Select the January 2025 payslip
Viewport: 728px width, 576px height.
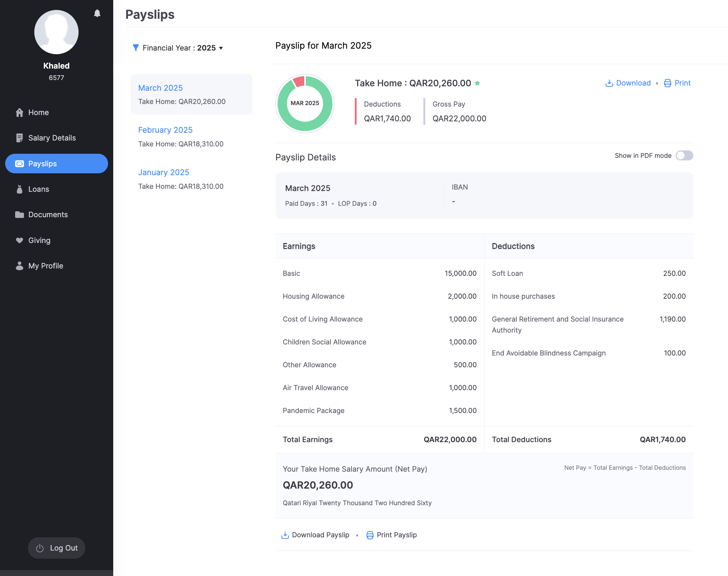163,173
